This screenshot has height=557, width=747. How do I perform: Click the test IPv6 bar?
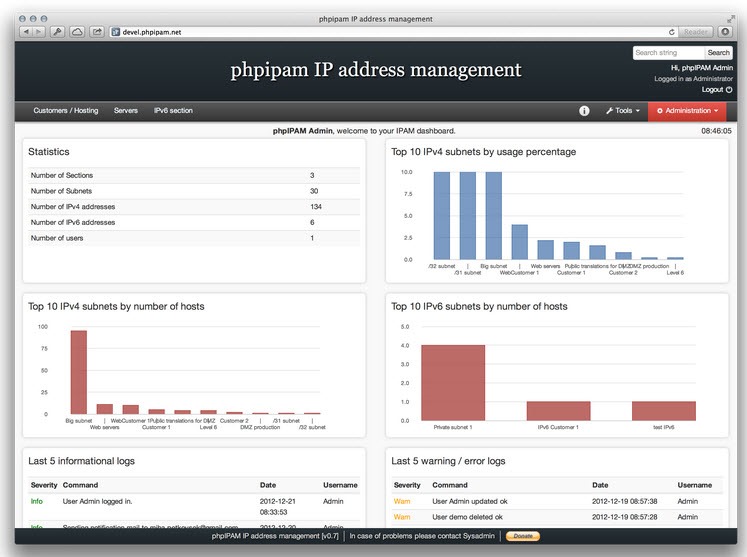coord(664,411)
